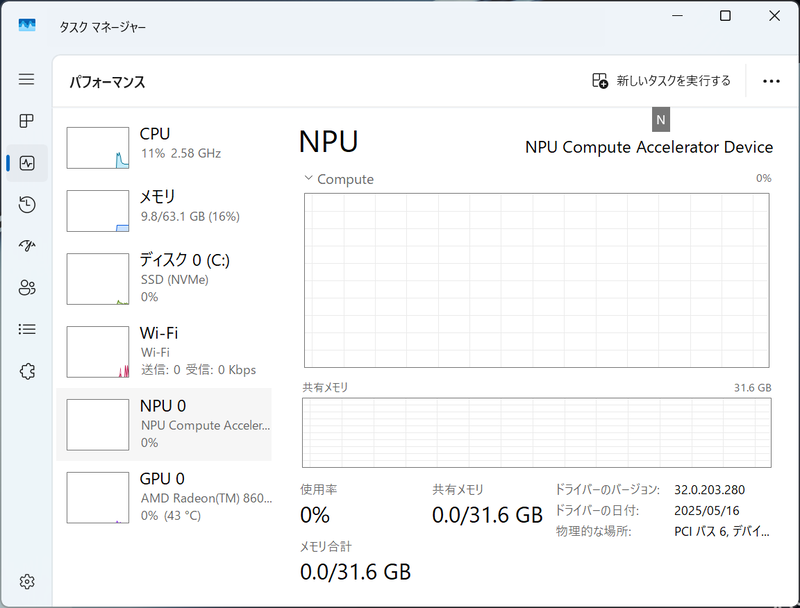Open the Startup apps page
800x608 pixels.
point(27,246)
